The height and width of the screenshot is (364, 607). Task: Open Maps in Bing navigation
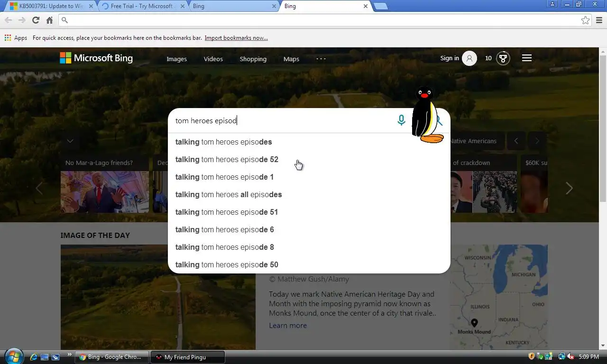[291, 59]
